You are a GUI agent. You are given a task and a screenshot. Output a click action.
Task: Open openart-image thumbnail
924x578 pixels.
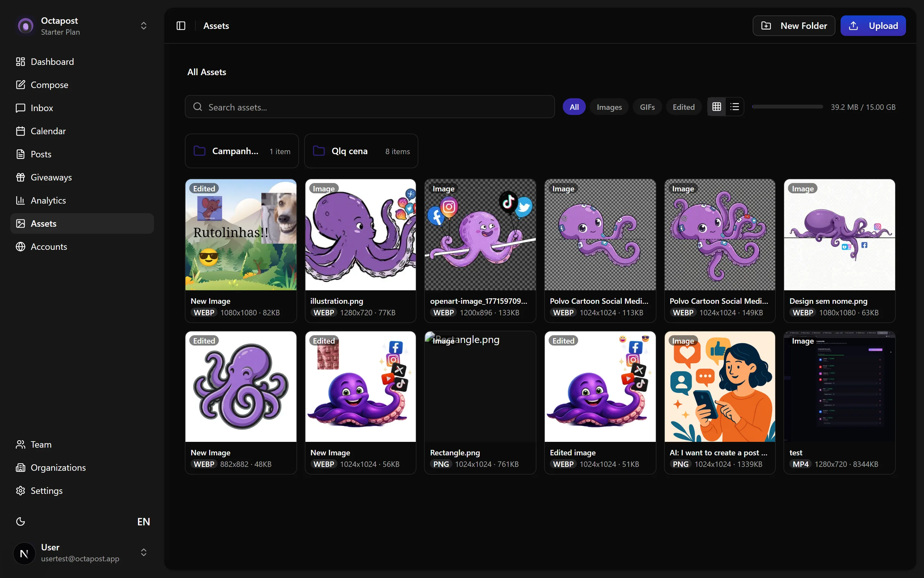[480, 234]
